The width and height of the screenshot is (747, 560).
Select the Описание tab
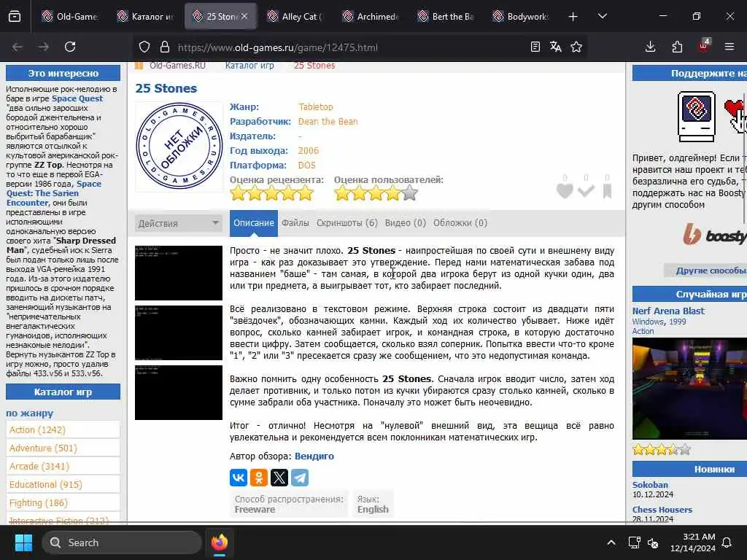click(x=253, y=223)
